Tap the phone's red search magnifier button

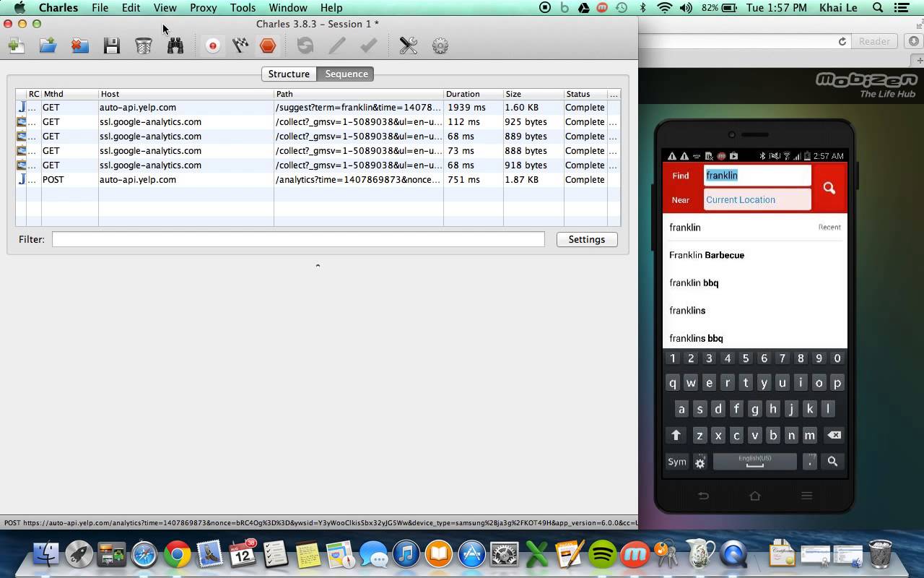pos(829,188)
